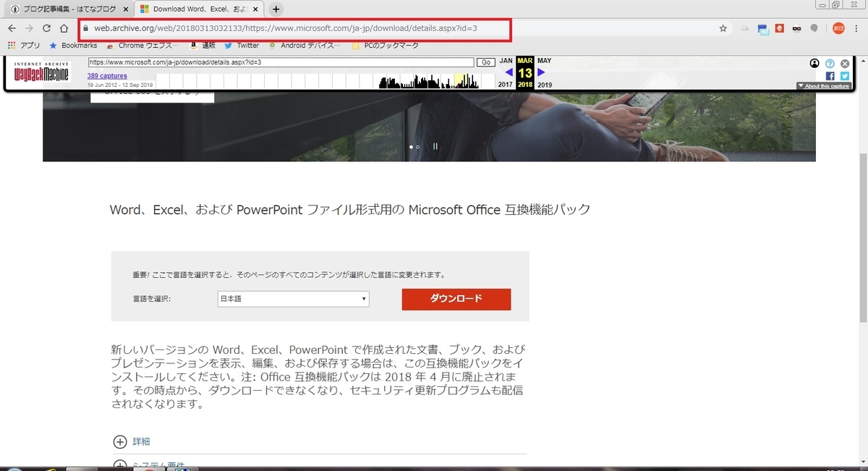Image resolution: width=868 pixels, height=471 pixels.
Task: Click the masked-face extension icon
Action: click(796, 28)
